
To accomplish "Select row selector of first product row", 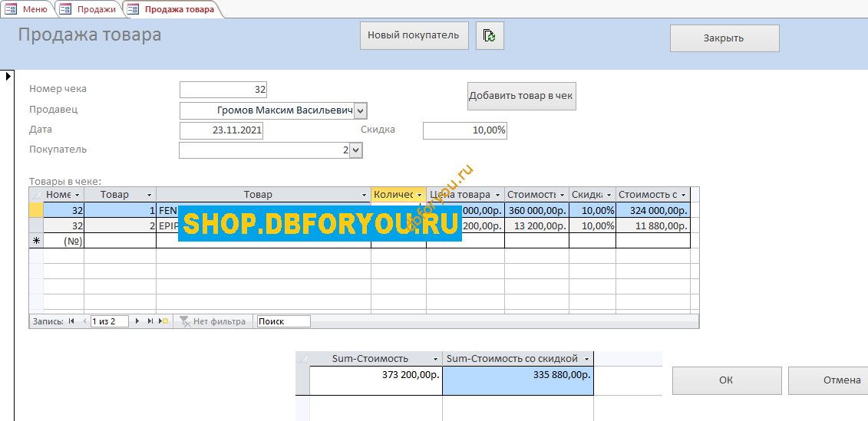I will pos(36,210).
